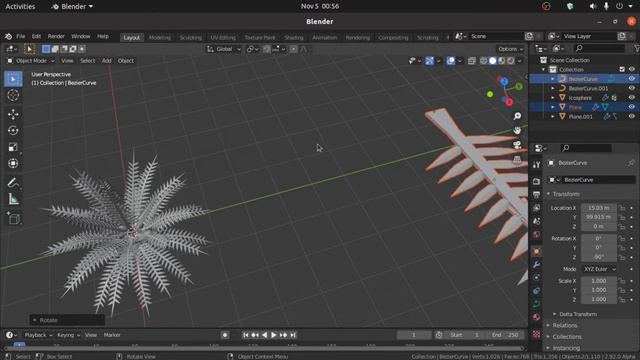
Task: Toggle auto keying record button
Action: point(224,335)
